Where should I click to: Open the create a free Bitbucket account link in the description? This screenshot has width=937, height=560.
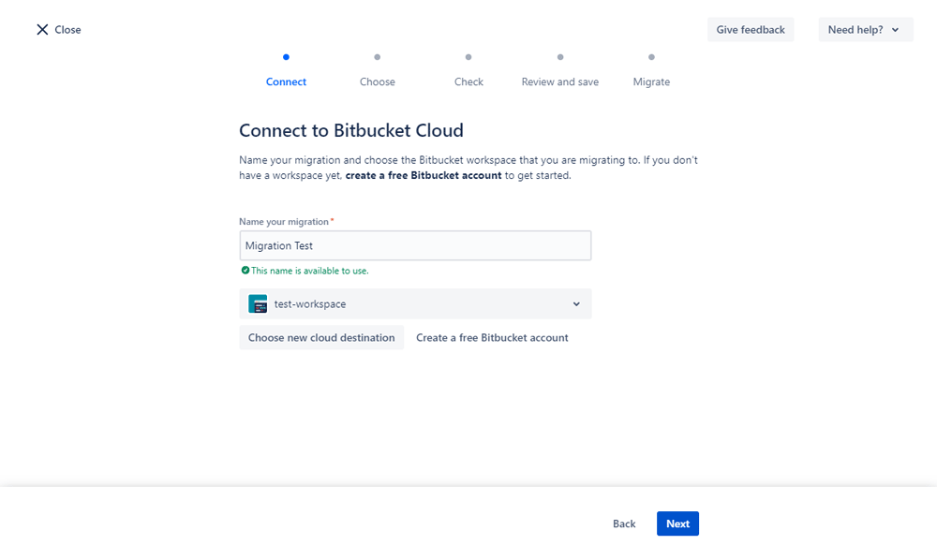424,175
